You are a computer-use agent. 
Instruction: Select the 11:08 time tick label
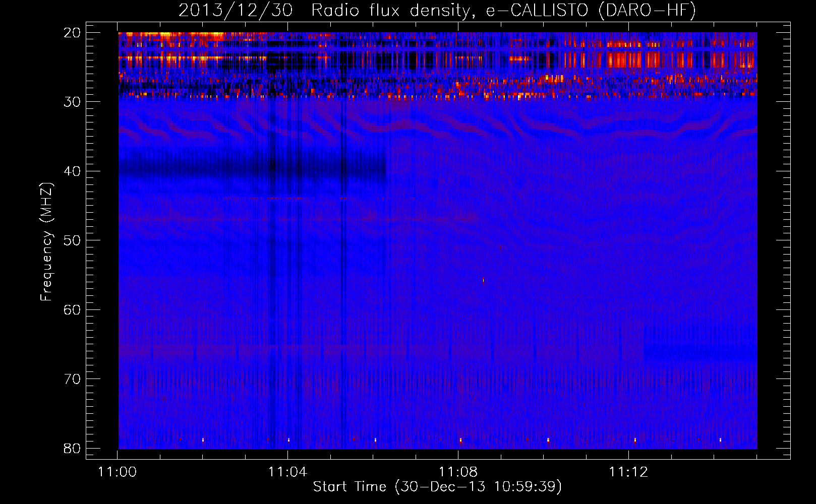tap(458, 472)
